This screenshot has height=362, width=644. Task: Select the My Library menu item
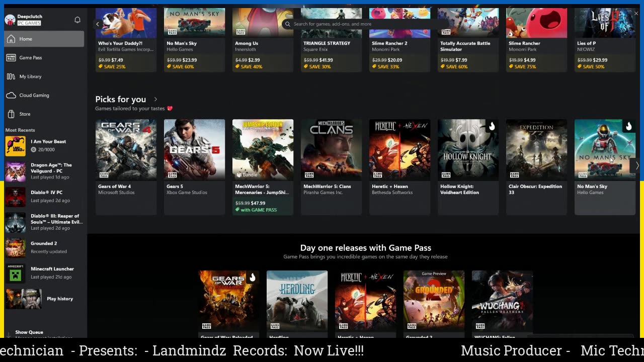[44, 76]
